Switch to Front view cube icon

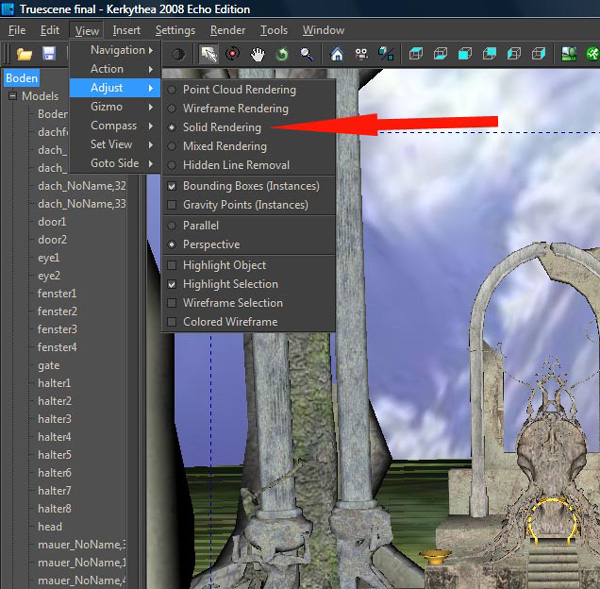tap(465, 54)
